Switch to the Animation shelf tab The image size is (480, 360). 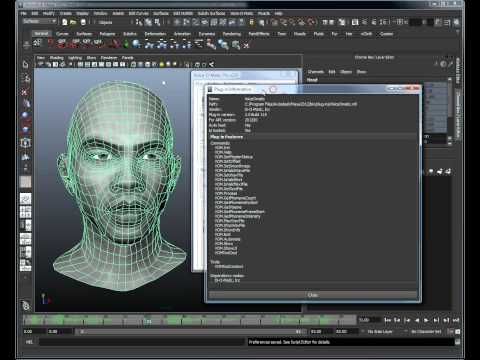[x=182, y=34]
